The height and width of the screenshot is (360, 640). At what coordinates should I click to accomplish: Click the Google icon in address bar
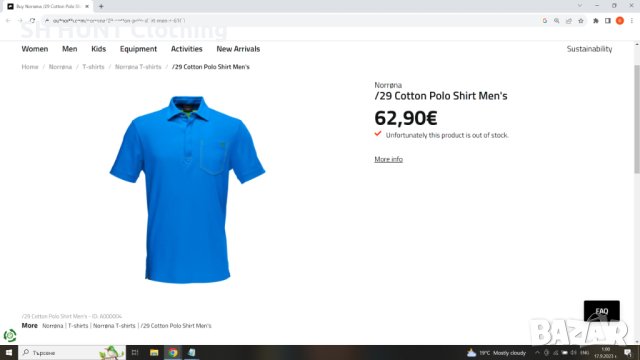544,20
